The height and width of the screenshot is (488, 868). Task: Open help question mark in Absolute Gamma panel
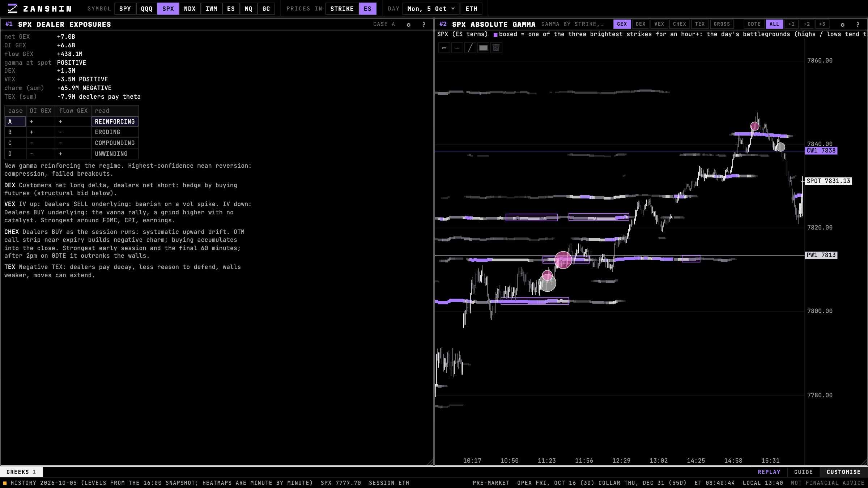click(x=858, y=25)
